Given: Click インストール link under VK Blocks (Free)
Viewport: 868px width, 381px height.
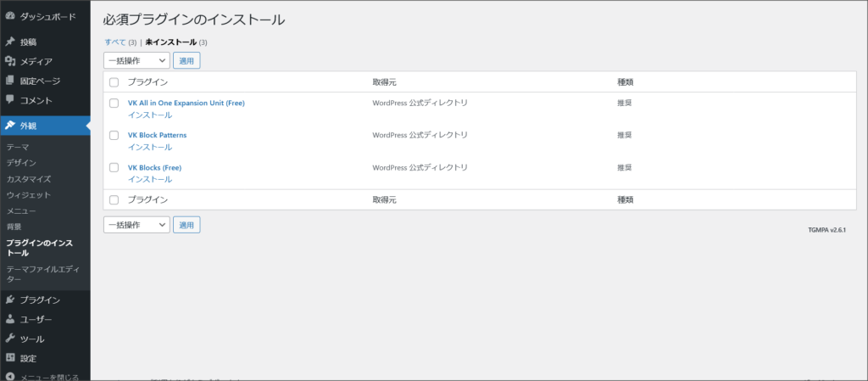Looking at the screenshot, I should [149, 179].
